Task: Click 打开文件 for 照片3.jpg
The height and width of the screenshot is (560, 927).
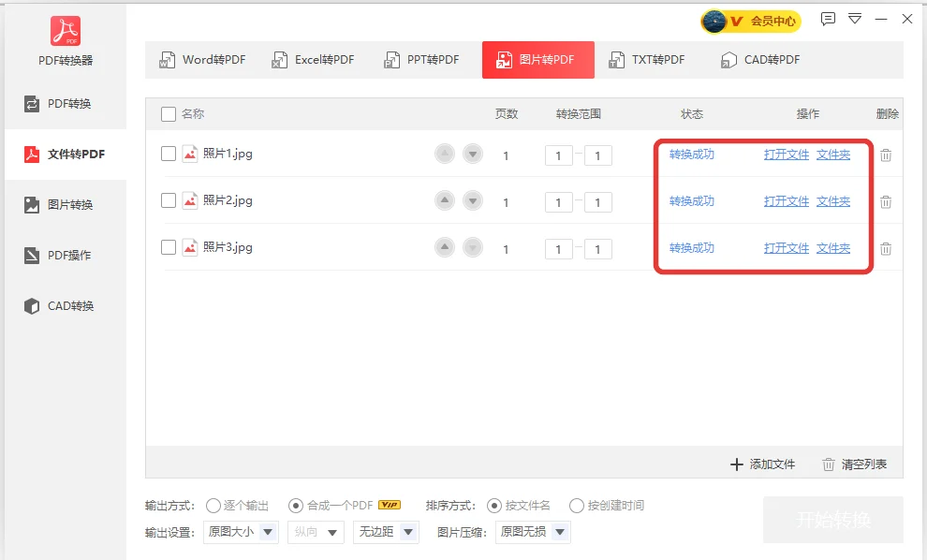Action: tap(787, 248)
